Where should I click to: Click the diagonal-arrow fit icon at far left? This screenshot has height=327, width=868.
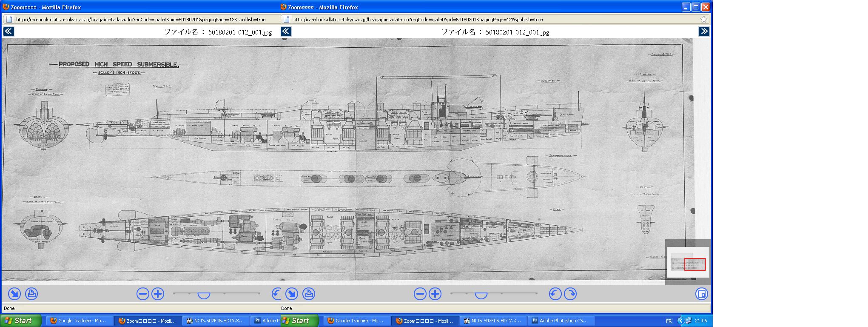click(14, 294)
